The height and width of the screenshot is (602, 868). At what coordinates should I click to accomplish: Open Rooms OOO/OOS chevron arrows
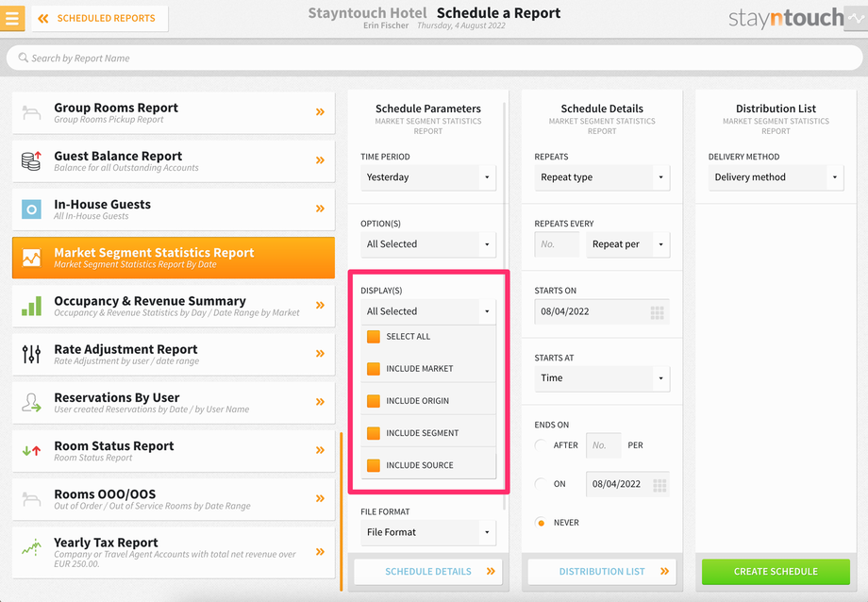320,498
